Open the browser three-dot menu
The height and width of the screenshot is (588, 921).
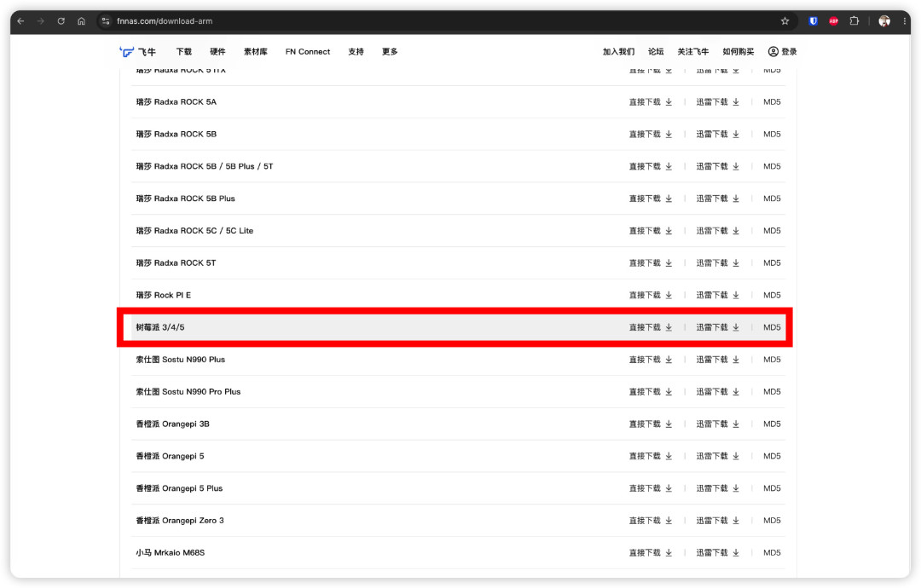905,21
